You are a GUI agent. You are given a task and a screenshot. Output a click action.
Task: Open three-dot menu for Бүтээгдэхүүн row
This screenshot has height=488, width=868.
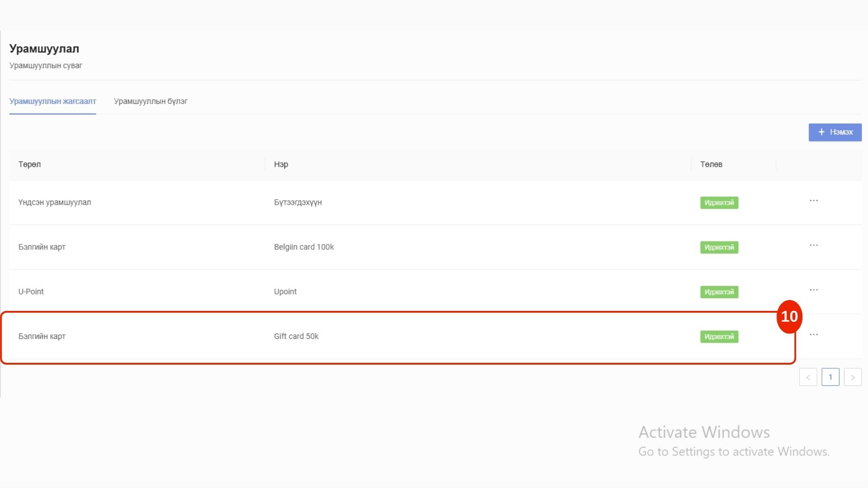click(x=813, y=201)
